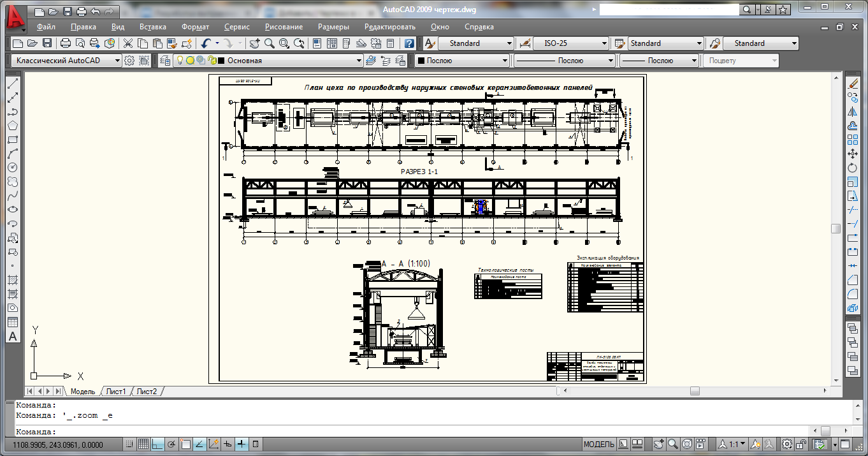Viewport: 868px width, 456px height.
Task: Open the Файл menu
Action: pyautogui.click(x=46, y=27)
